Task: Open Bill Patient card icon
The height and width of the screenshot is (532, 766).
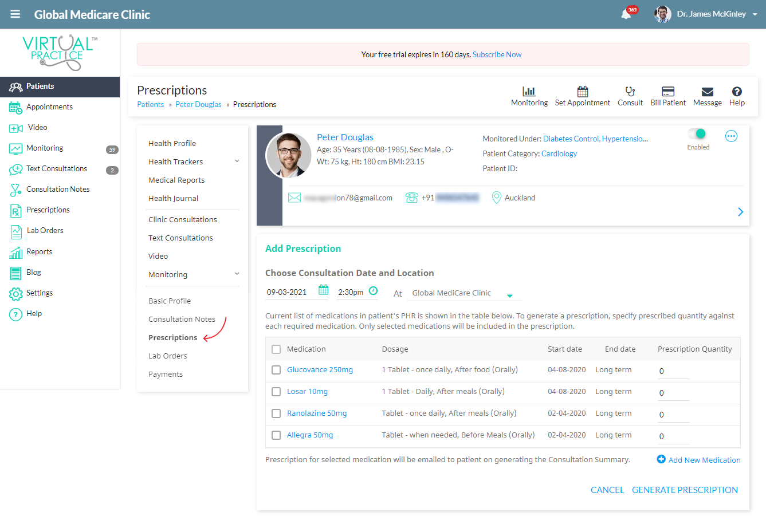Action: (668, 91)
